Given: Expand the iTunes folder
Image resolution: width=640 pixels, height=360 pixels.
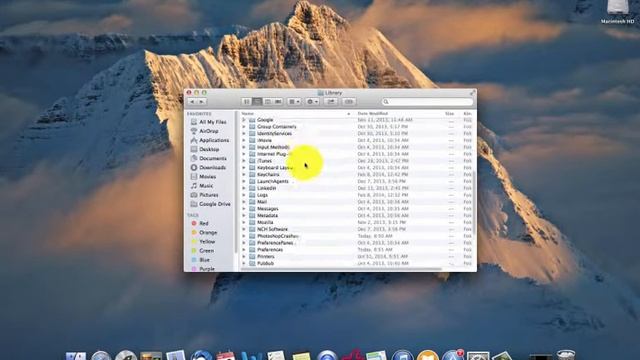Looking at the screenshot, I should [244, 161].
